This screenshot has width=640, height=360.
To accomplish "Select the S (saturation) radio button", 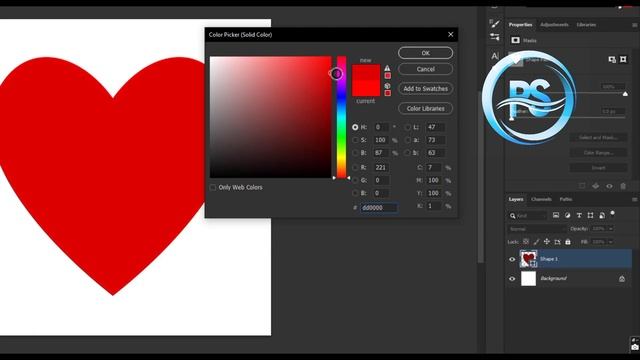I will point(355,140).
